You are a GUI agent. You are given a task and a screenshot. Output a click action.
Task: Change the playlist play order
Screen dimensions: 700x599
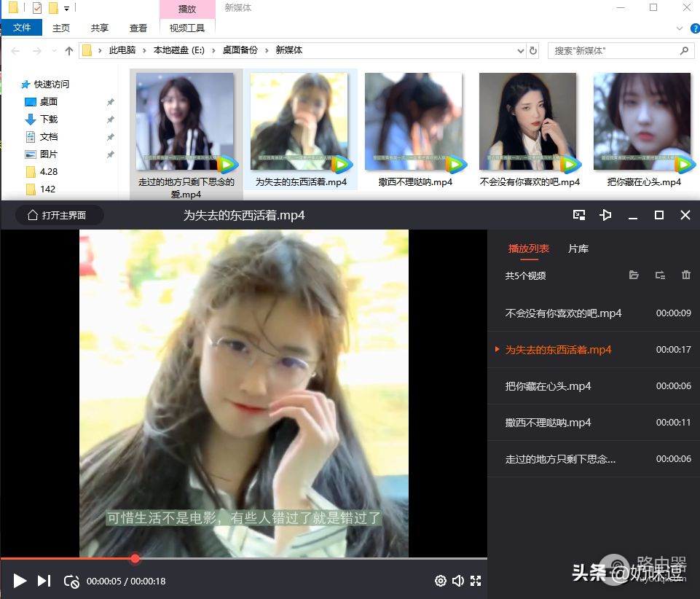pyautogui.click(x=660, y=275)
